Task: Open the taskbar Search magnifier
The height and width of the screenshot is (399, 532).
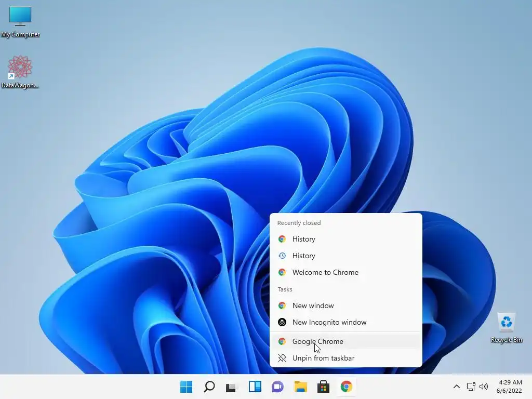Action: (x=209, y=387)
